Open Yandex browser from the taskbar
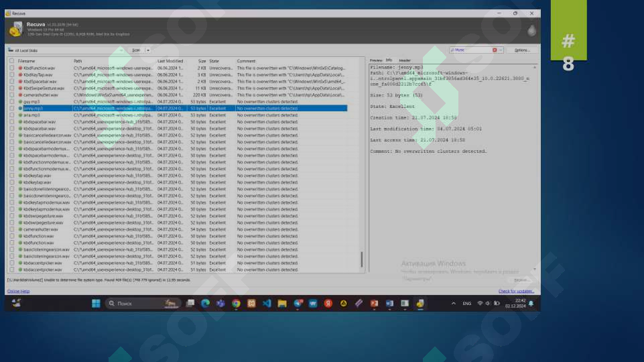 point(328,304)
